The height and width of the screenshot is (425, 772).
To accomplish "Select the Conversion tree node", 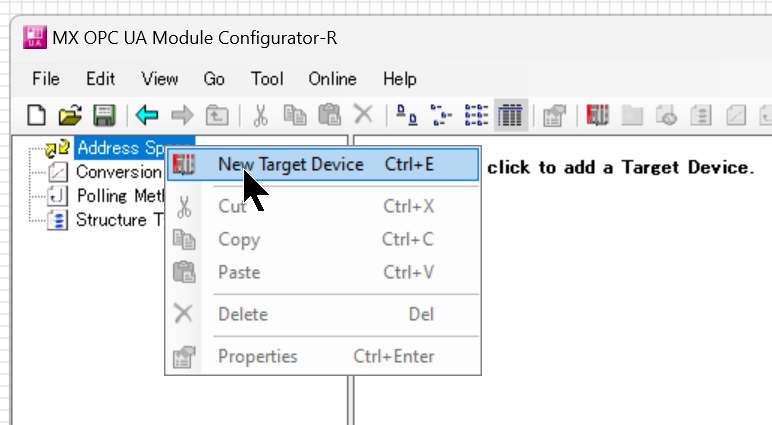I will (x=119, y=172).
